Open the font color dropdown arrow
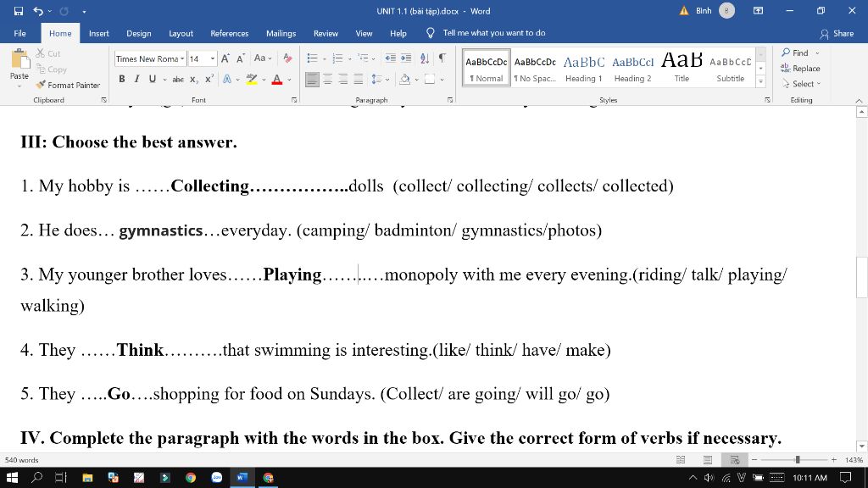The height and width of the screenshot is (488, 868). point(288,80)
